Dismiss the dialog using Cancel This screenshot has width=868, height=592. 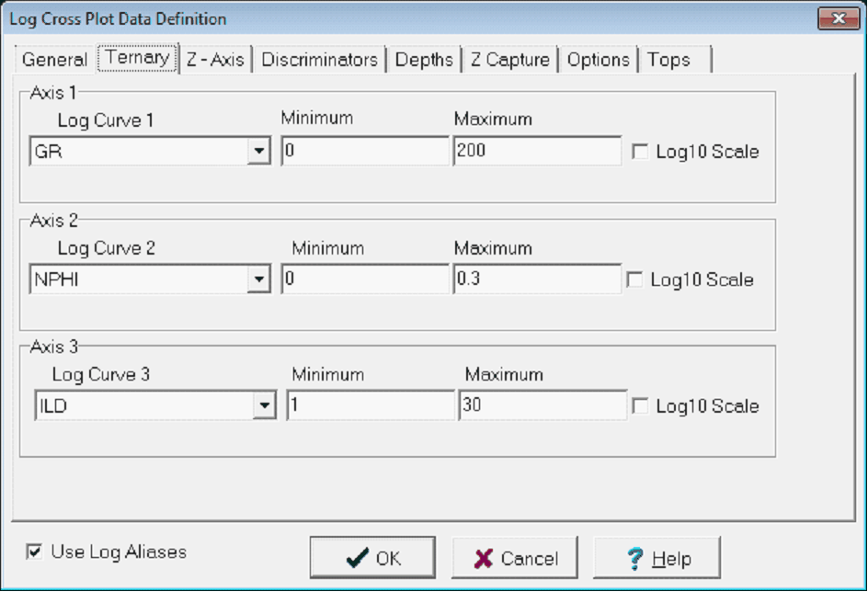pos(513,556)
